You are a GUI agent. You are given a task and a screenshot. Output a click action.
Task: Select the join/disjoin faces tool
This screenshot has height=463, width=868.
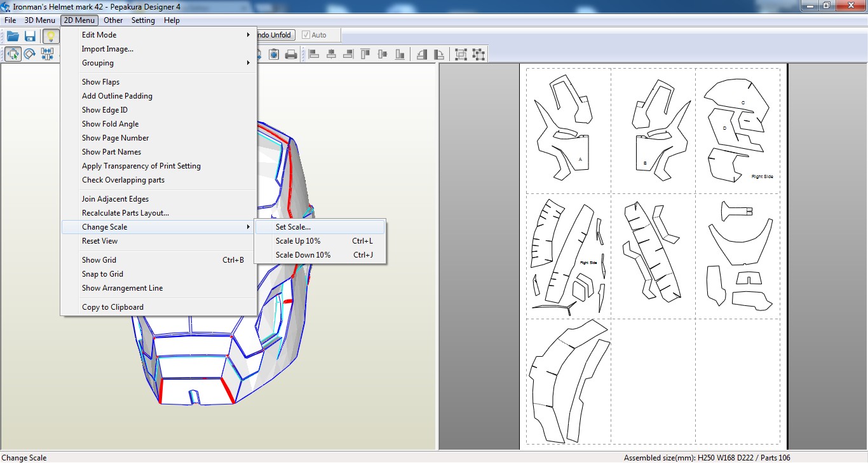click(47, 54)
